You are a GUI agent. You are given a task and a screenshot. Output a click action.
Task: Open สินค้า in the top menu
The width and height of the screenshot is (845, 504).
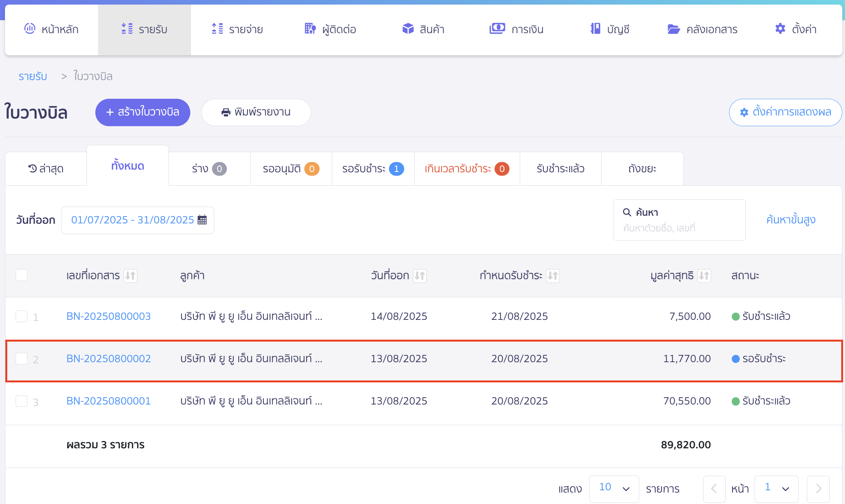pyautogui.click(x=423, y=29)
